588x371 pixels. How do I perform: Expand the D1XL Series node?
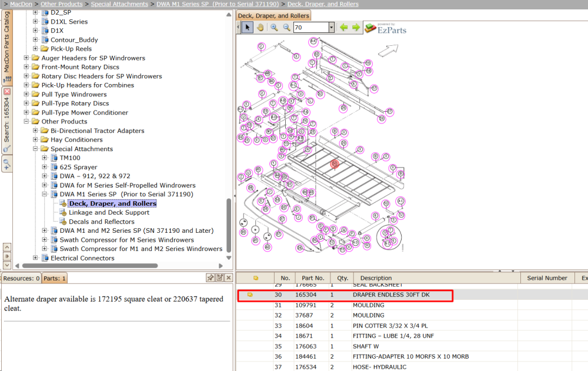coord(35,21)
